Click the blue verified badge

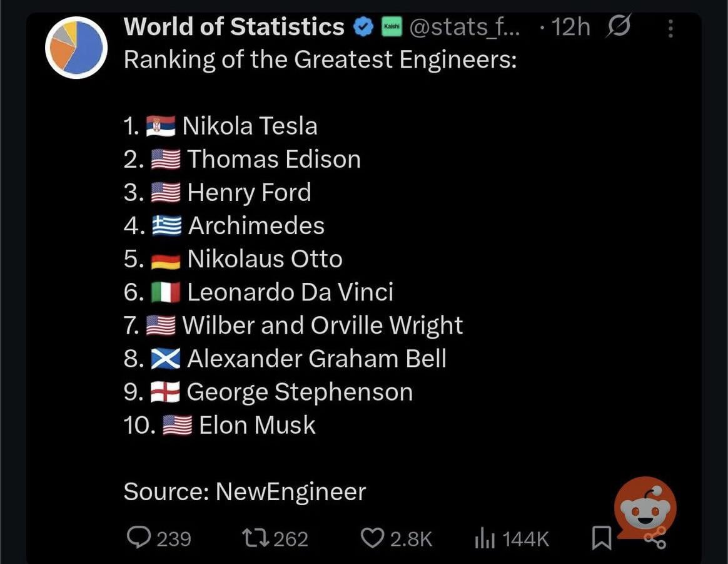363,27
